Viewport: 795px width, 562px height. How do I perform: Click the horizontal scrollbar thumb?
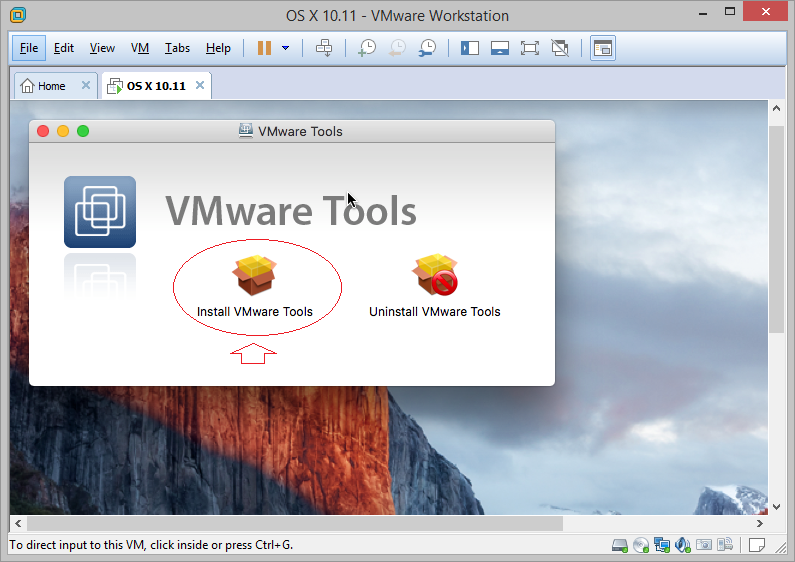pos(295,523)
